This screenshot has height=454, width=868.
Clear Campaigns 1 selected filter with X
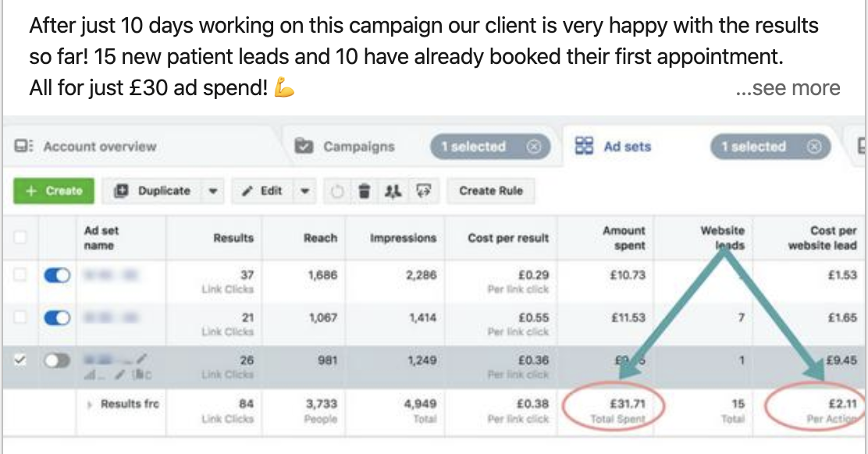coord(533,147)
